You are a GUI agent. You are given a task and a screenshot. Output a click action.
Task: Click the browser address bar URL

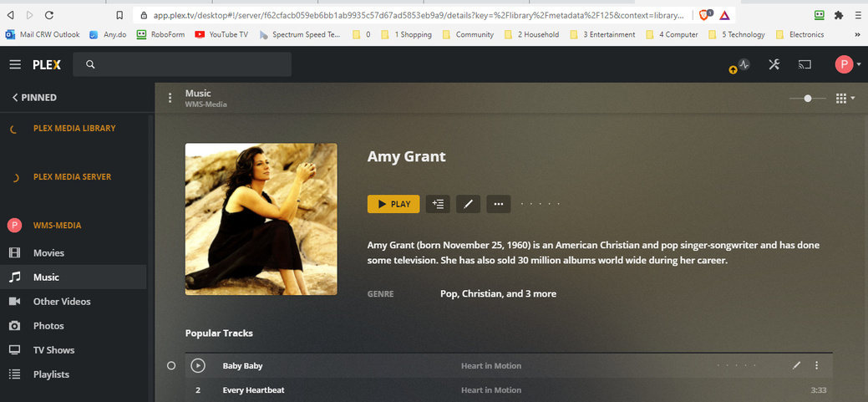(419, 16)
